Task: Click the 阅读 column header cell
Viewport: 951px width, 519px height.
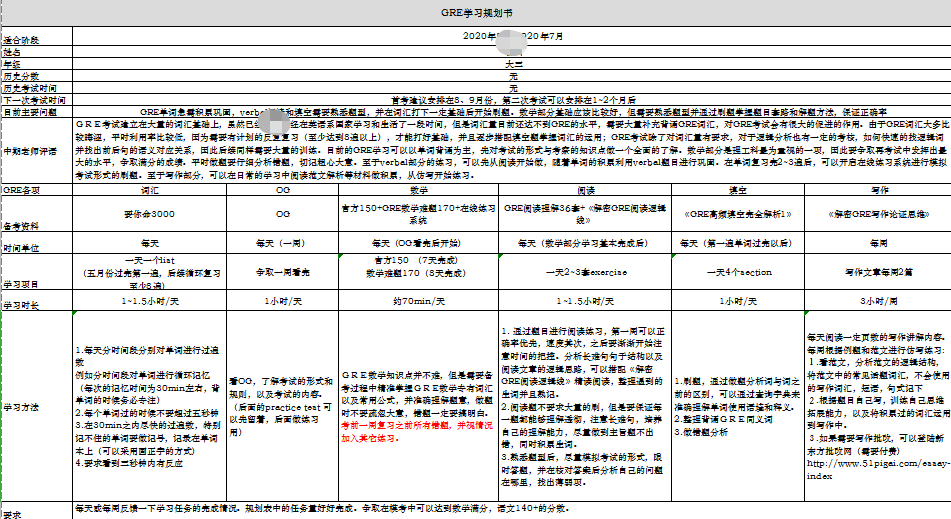Action: (x=586, y=188)
